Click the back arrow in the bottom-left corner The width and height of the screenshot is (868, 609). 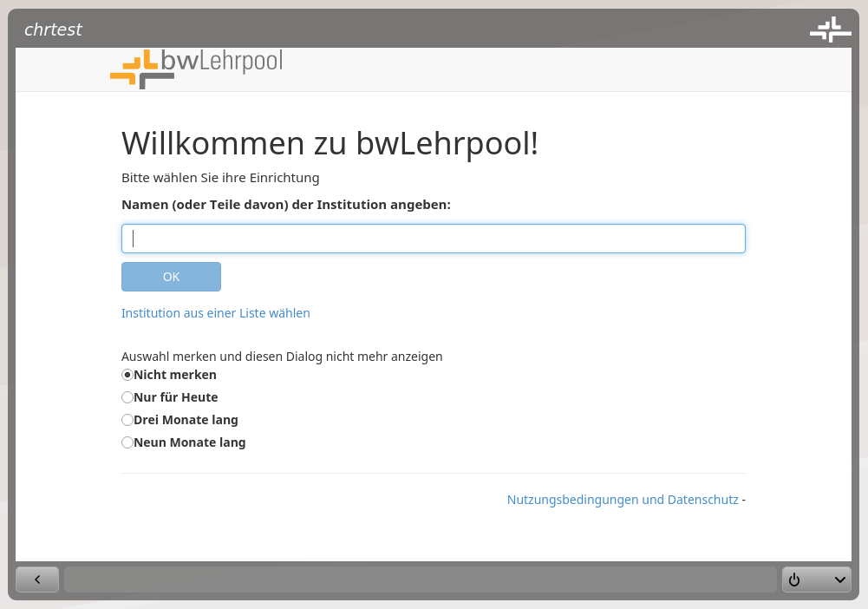click(x=37, y=579)
